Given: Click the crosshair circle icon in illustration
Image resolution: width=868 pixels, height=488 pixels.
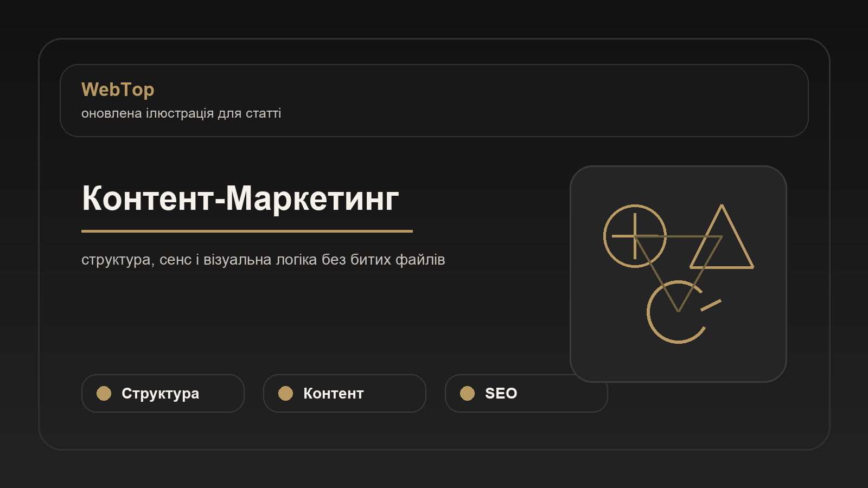Looking at the screenshot, I should click(x=635, y=236).
